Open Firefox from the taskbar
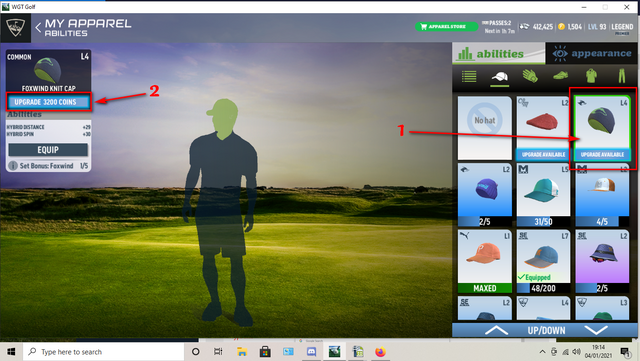The width and height of the screenshot is (640, 361). (x=380, y=352)
